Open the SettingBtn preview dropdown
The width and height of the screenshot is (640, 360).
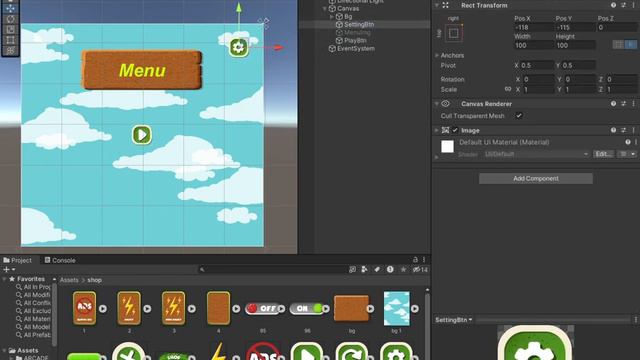[x=453, y=320]
